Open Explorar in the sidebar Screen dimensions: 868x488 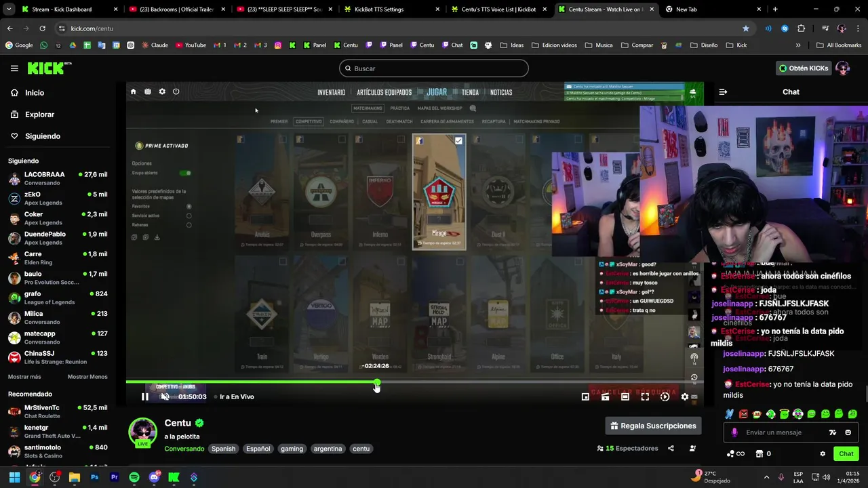click(x=39, y=115)
